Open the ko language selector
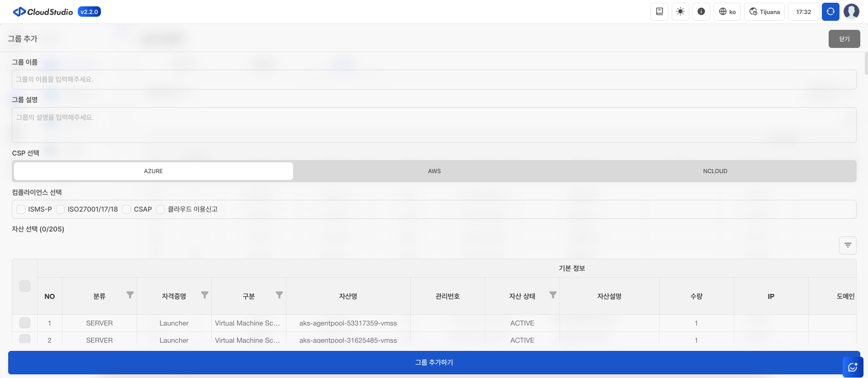 [x=727, y=12]
